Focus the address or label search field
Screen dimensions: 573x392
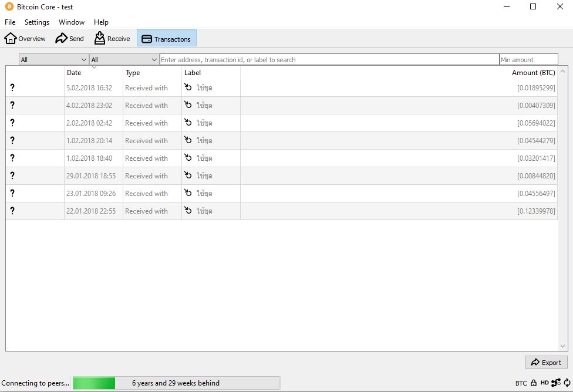(329, 59)
